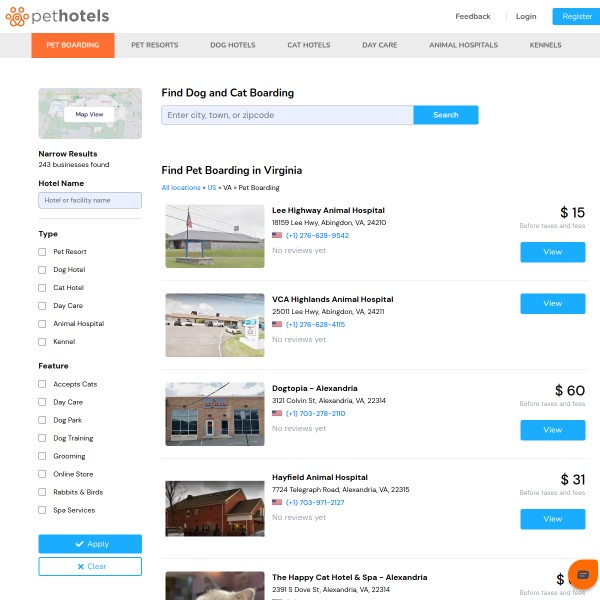The image size is (600, 600).
Task: Open Hayfield Animal Hospital title
Action: tap(320, 478)
